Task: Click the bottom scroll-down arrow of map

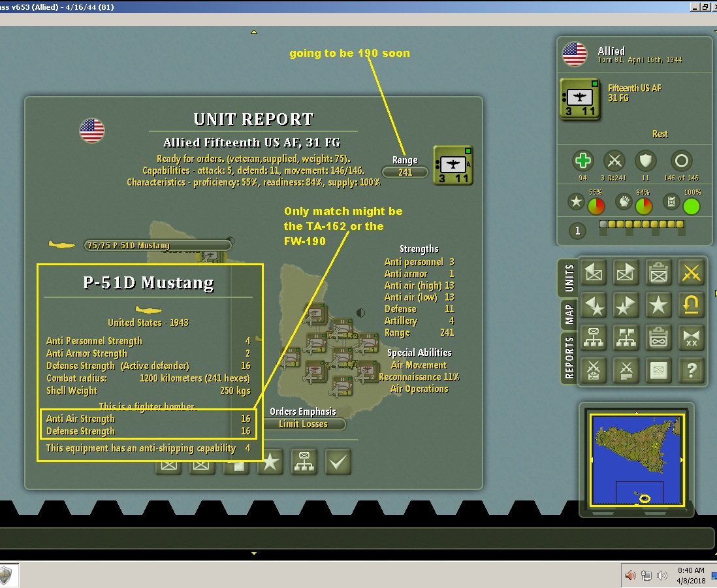Action: coord(254,553)
